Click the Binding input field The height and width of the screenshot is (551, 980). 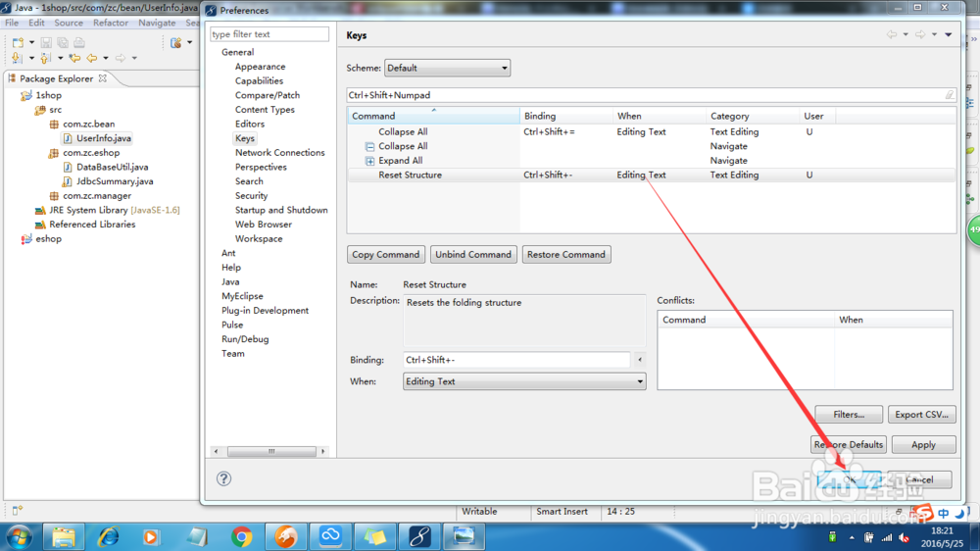point(516,360)
